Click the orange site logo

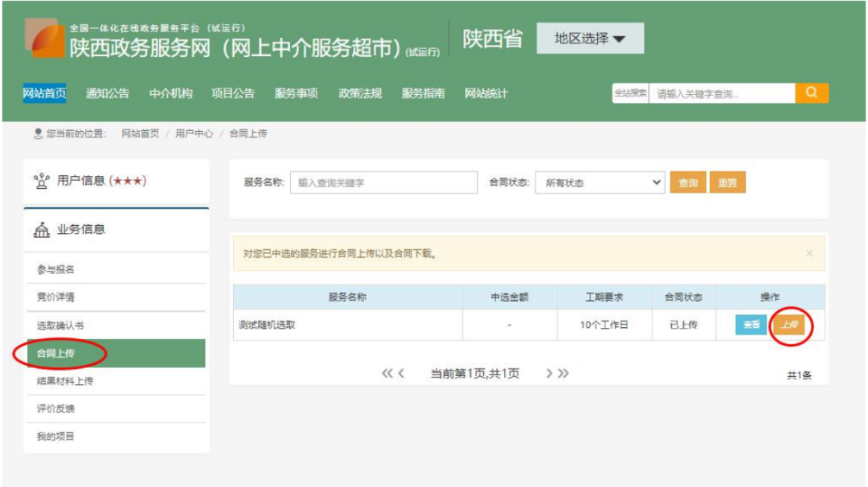[45, 38]
